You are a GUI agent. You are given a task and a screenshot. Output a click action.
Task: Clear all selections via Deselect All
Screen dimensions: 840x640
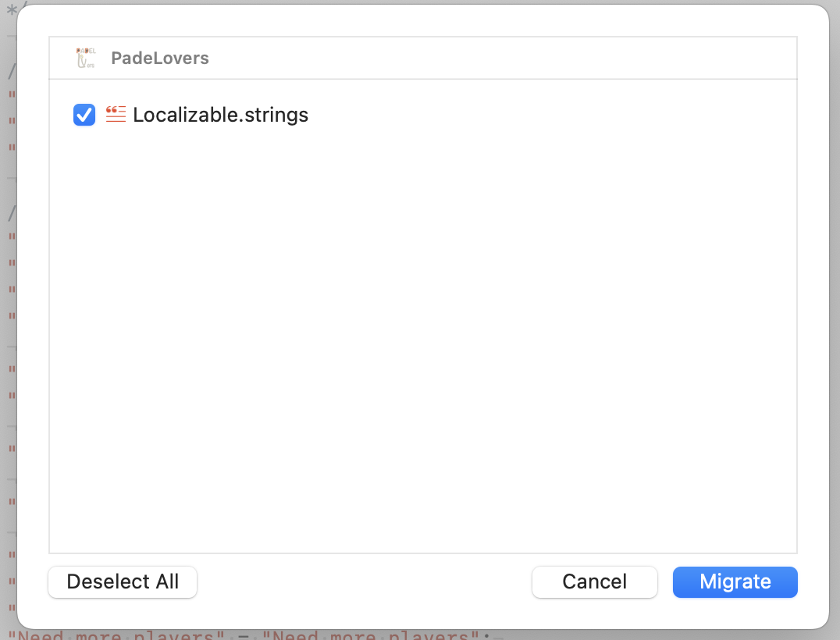point(123,581)
